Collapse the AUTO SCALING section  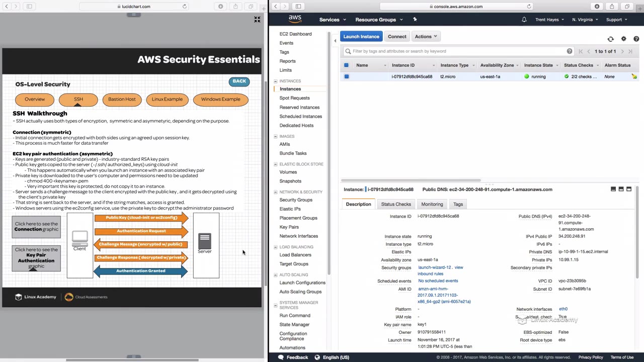[x=276, y=275]
